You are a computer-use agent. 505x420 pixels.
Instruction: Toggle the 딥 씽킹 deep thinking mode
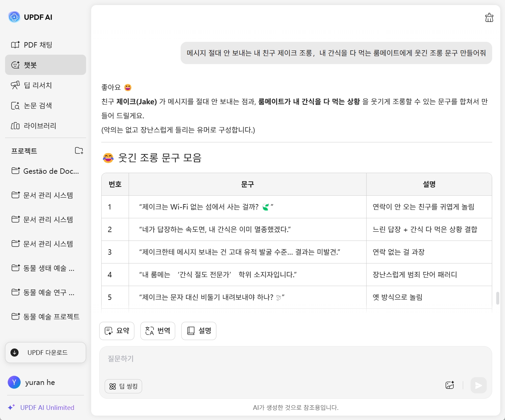tap(123, 386)
